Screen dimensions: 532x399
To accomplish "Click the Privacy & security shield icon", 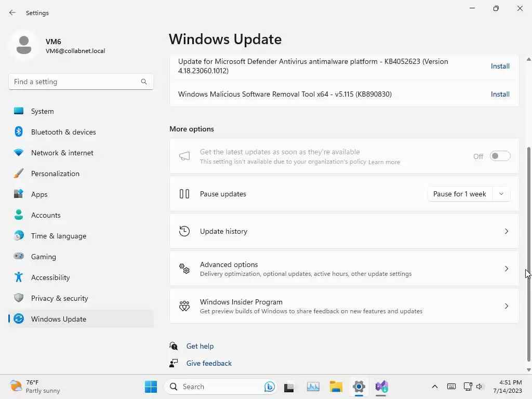I will (x=19, y=298).
